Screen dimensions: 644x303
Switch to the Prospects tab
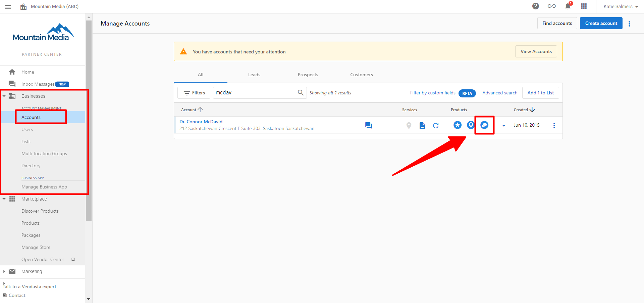(x=308, y=75)
